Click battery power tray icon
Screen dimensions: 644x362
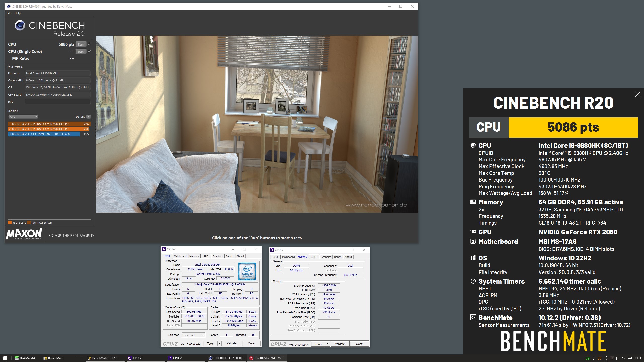630,358
